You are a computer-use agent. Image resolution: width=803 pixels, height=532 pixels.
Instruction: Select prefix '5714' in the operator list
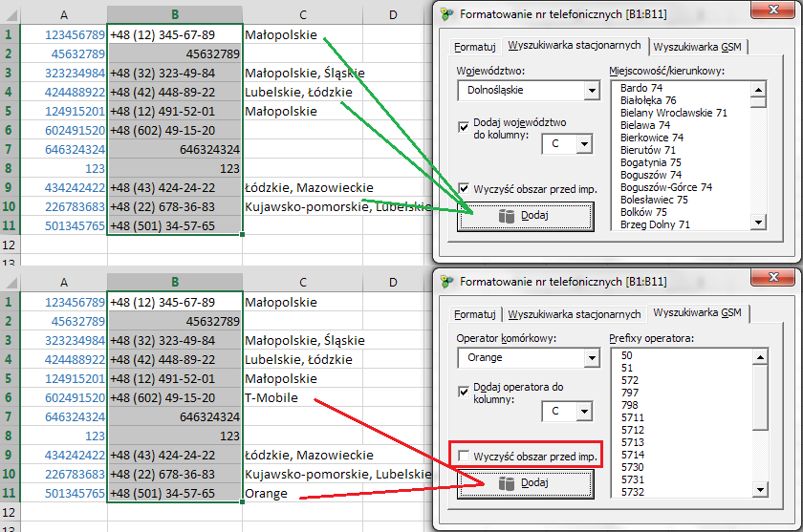pos(633,455)
